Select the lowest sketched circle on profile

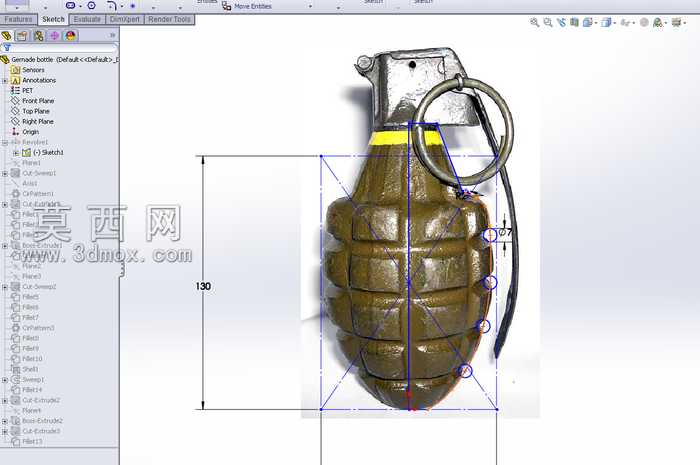[465, 370]
